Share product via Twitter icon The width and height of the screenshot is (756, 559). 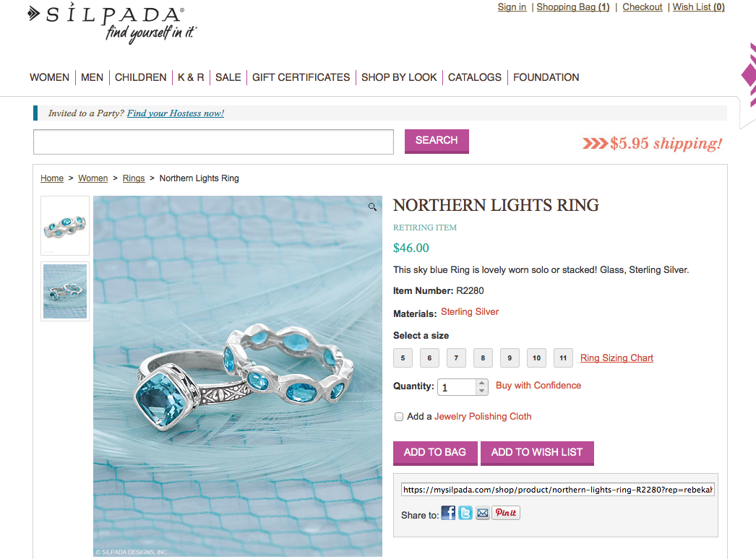pos(465,513)
